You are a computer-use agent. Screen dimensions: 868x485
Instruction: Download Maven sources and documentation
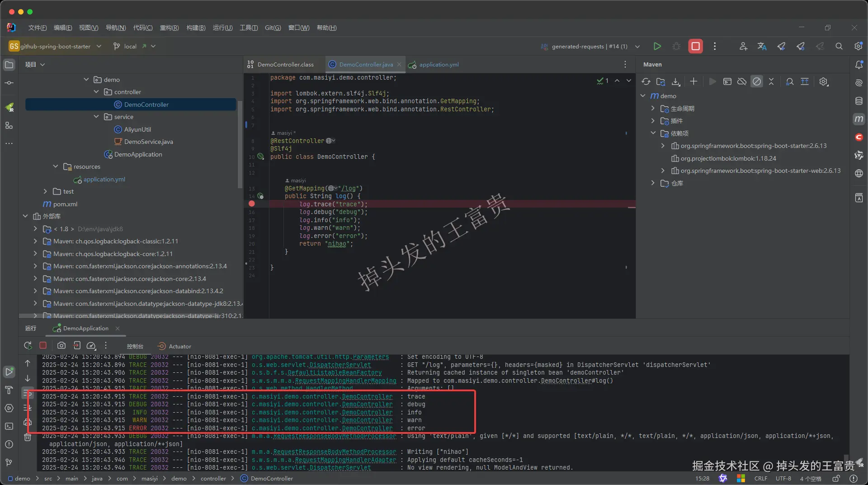[x=676, y=82]
